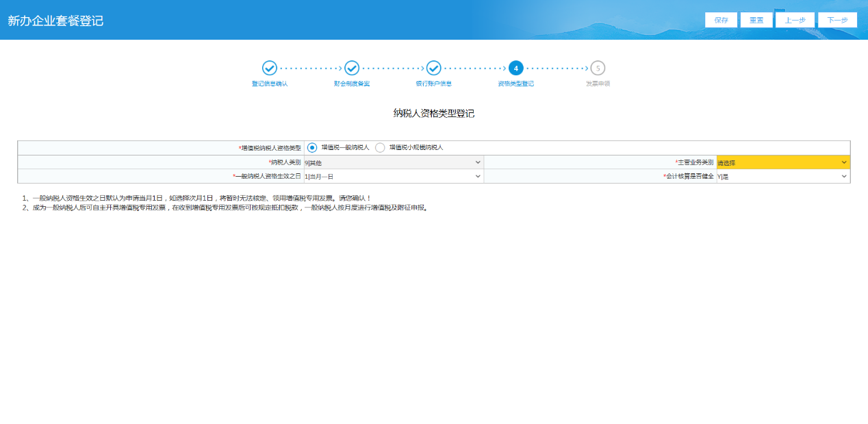This screenshot has height=424, width=868.
Task: Go to 登记信息确认 step label
Action: point(270,84)
